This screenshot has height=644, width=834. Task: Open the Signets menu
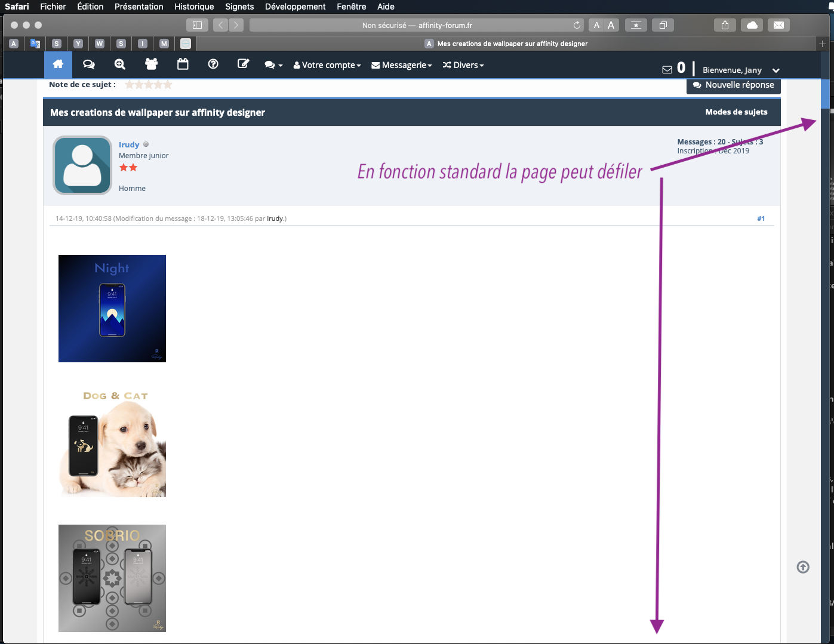pyautogui.click(x=239, y=7)
